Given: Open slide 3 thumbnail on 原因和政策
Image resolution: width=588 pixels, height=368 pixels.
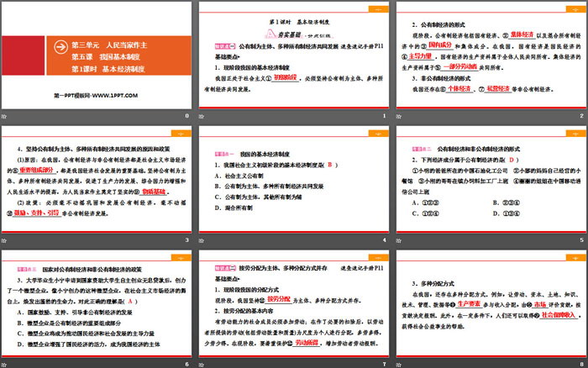Looking at the screenshot, I should (x=97, y=179).
